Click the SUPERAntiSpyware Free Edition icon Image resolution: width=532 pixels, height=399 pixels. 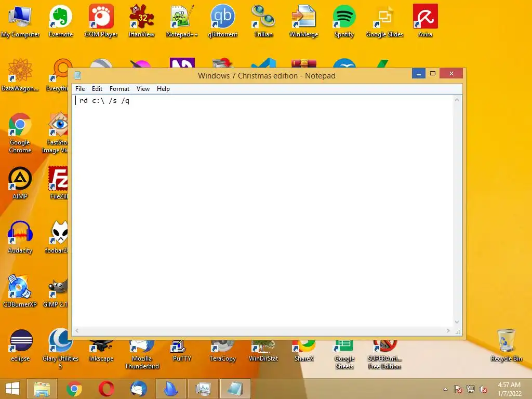384,355
